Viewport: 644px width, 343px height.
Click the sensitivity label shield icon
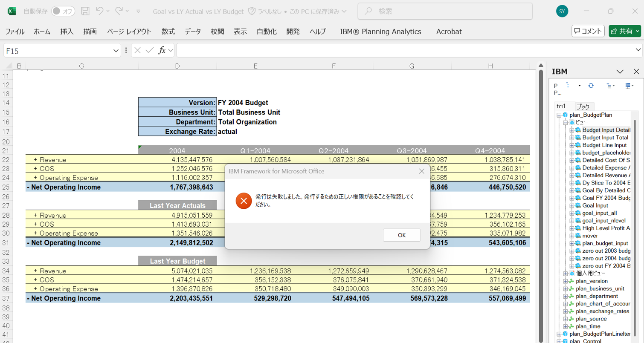[252, 12]
